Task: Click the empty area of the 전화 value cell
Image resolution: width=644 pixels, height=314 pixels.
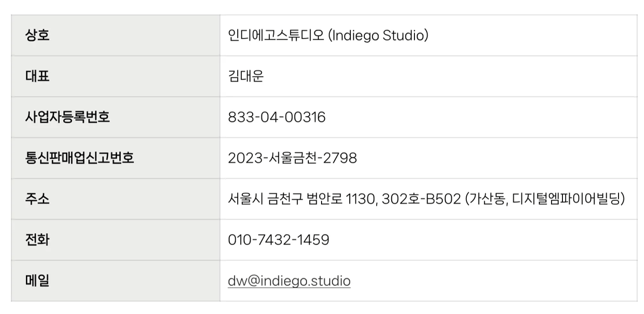Action: 481,240
